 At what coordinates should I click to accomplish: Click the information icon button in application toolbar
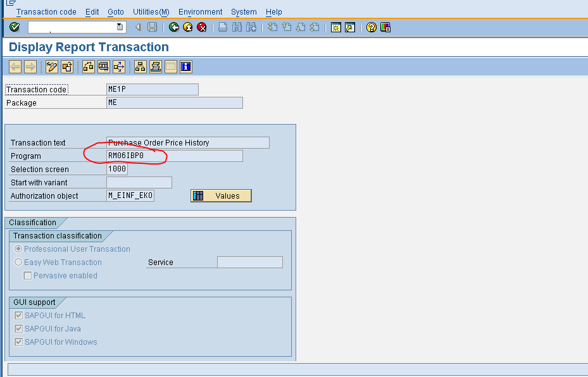[x=185, y=66]
